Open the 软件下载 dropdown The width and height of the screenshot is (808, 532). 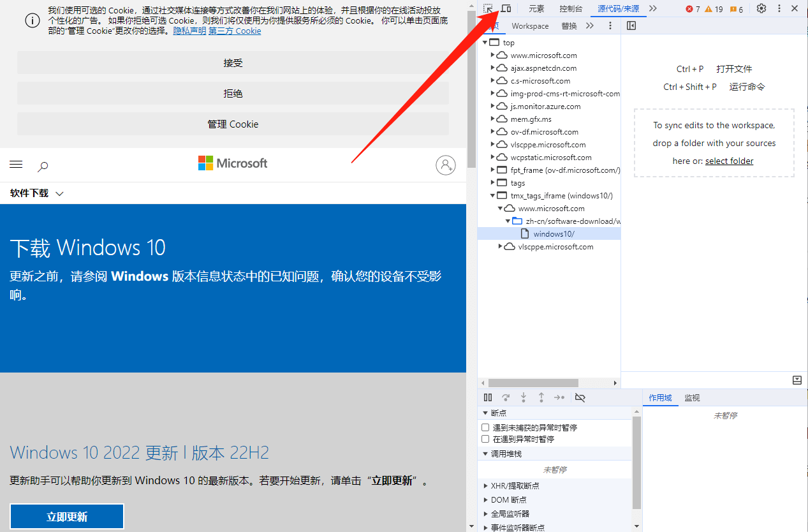click(37, 193)
